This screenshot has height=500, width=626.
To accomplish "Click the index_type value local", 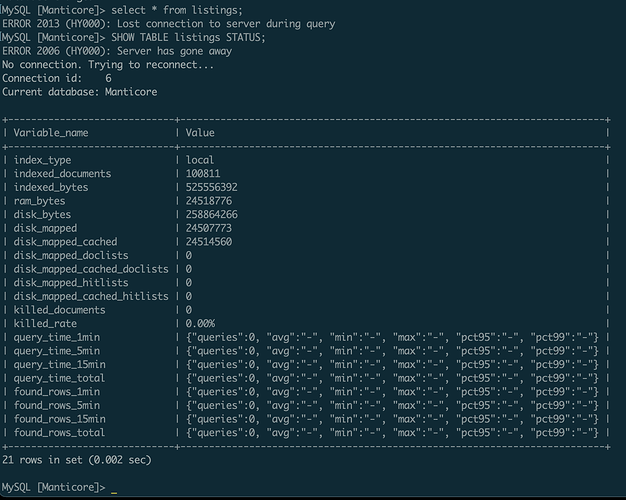I will 200,160.
